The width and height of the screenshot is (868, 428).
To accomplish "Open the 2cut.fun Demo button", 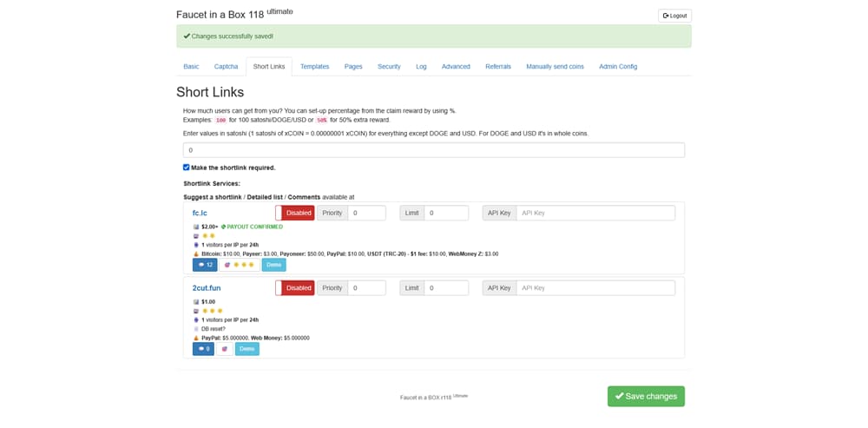I will tap(247, 349).
